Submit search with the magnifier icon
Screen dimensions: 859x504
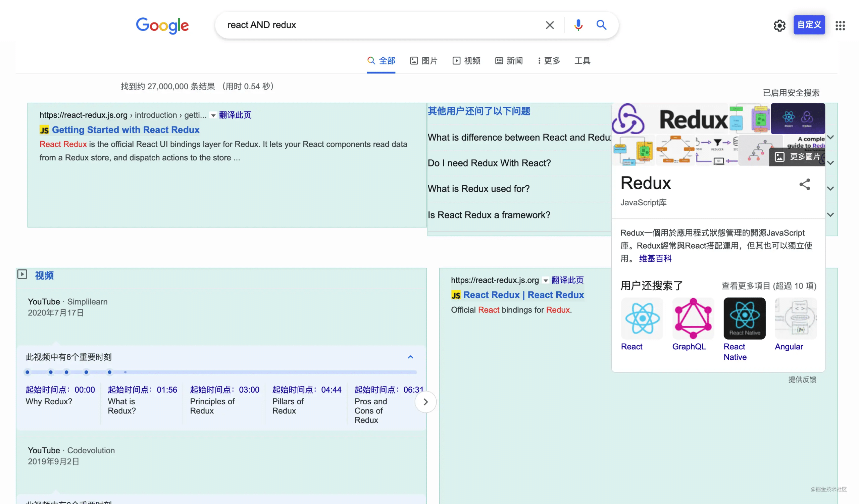601,25
